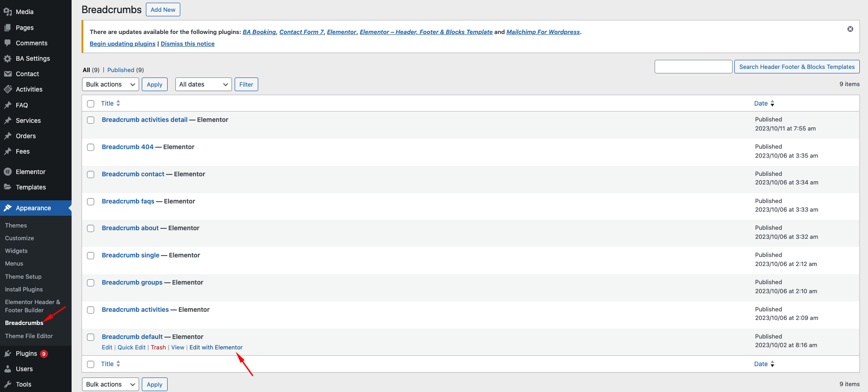
Task: Click the Trash link for Breadcrumb default
Action: 158,347
